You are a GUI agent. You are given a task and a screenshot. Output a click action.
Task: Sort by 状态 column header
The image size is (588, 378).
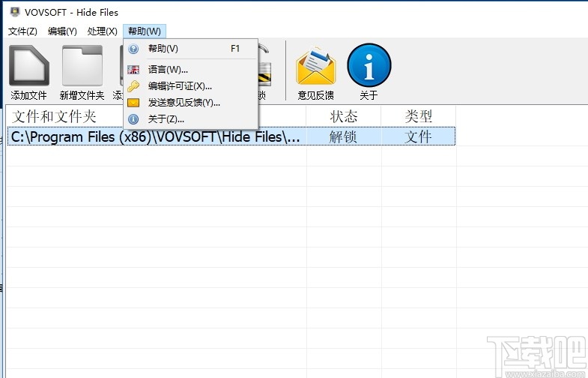(344, 116)
